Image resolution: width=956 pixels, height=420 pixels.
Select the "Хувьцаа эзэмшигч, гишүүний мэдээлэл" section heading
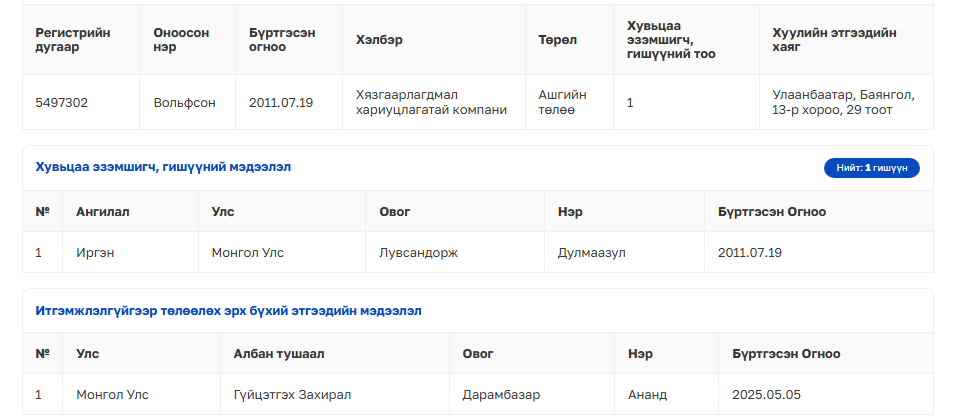[163, 167]
